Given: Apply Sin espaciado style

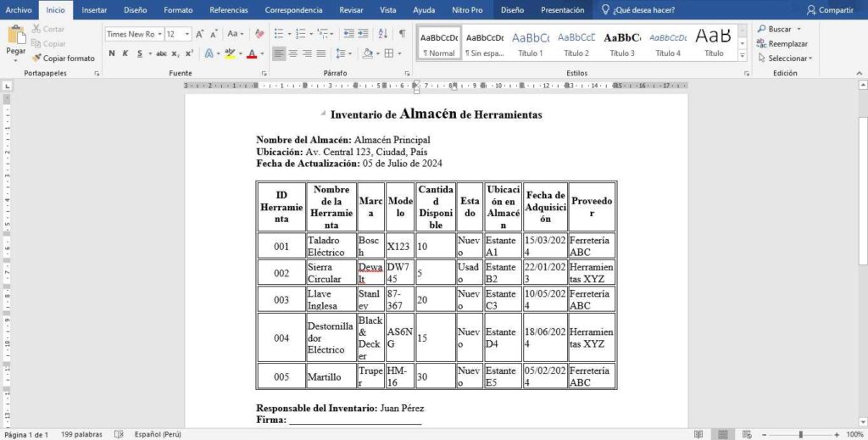Looking at the screenshot, I should (485, 44).
